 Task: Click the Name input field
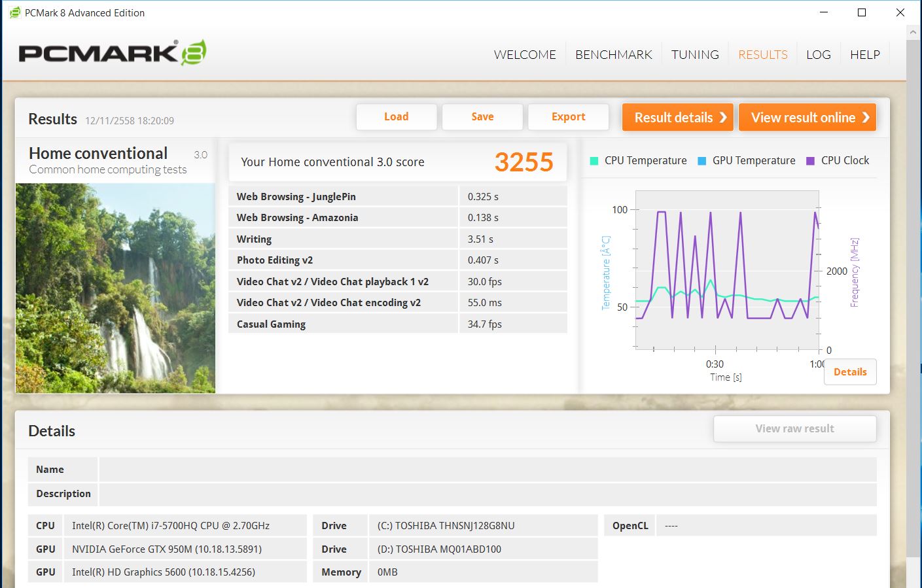tap(488, 470)
